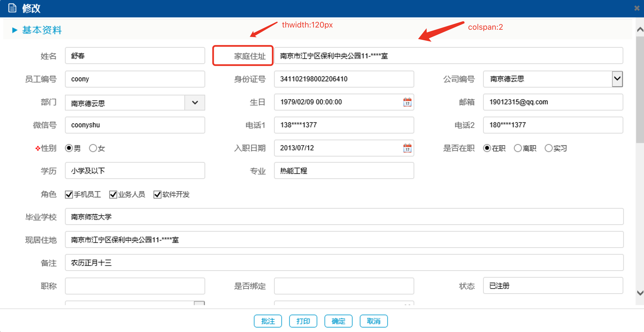Uncheck the 软件开发 role checkbox
644x332 pixels.
tap(157, 194)
